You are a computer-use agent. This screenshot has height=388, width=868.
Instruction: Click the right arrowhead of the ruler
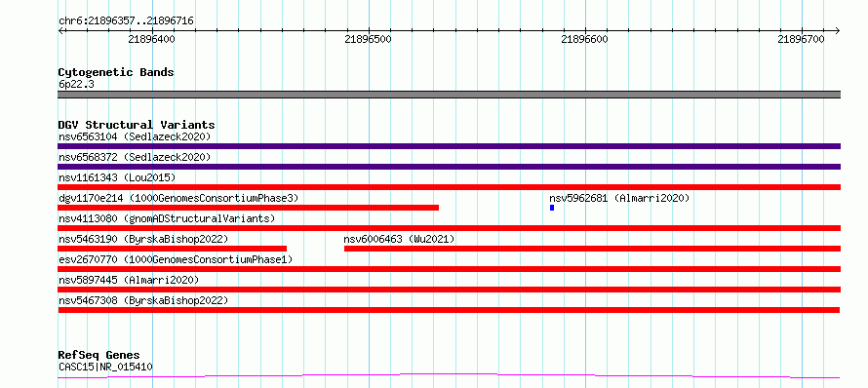point(838,30)
